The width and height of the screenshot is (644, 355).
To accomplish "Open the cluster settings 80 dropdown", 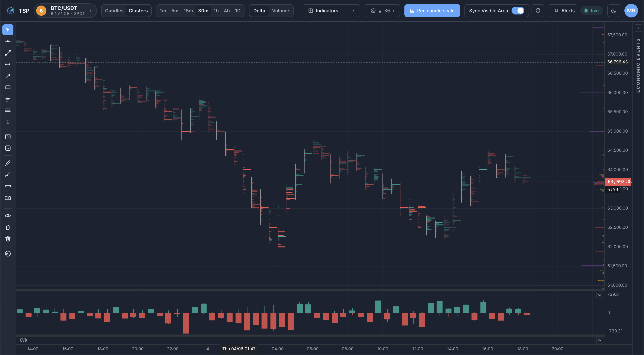I will tap(382, 10).
